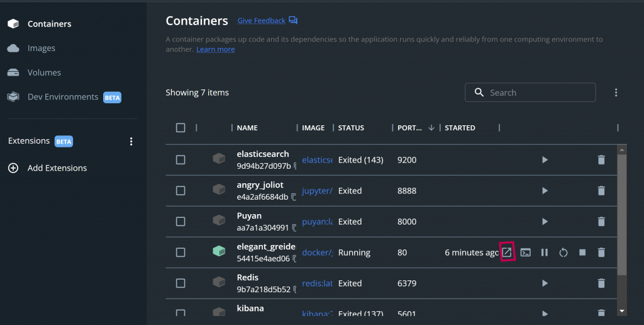Click the Add Extensions plus icon
This screenshot has height=325, width=644.
tap(13, 168)
